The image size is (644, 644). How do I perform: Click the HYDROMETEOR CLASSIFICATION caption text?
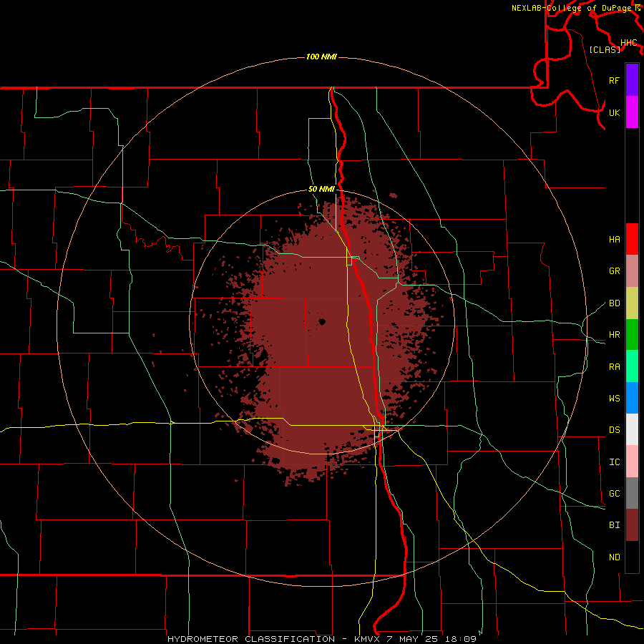[x=251, y=639]
